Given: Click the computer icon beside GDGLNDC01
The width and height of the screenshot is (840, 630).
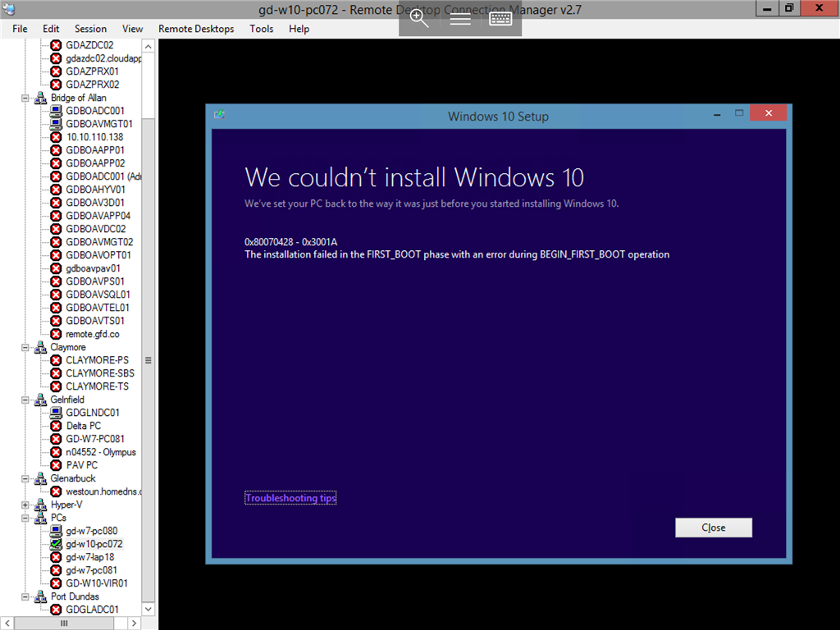Looking at the screenshot, I should (56, 413).
